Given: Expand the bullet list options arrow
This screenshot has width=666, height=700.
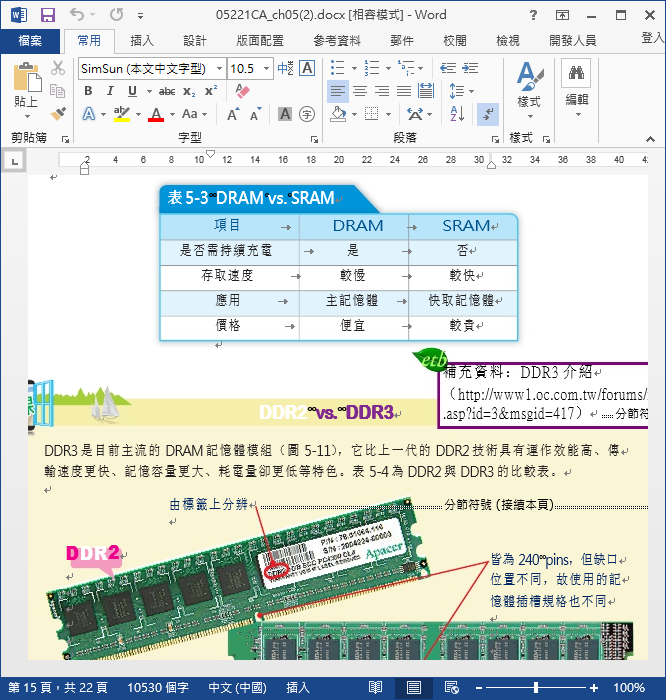Looking at the screenshot, I should tap(354, 69).
